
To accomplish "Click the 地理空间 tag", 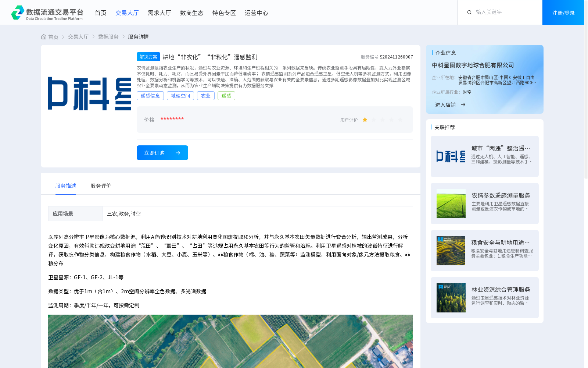I will 180,96.
